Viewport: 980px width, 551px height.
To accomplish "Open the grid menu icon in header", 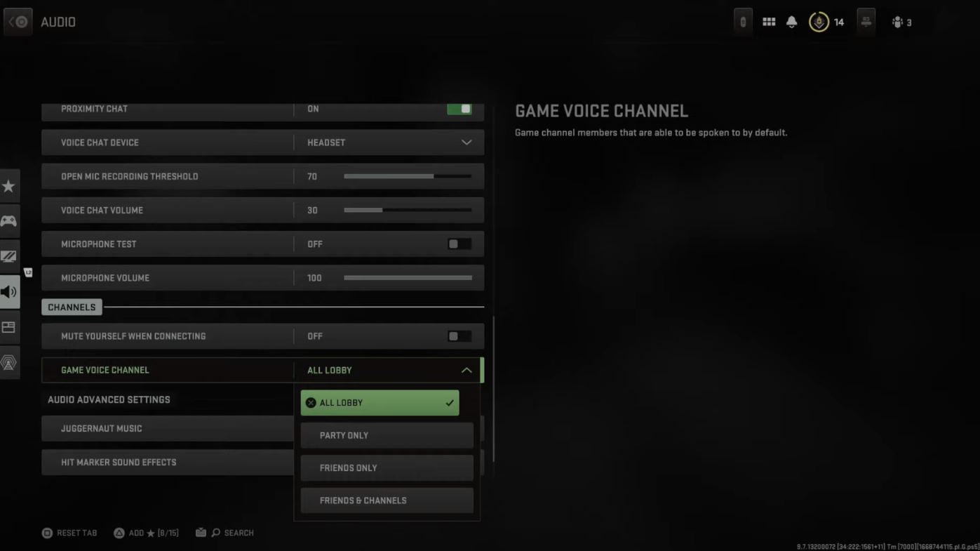I will coord(769,22).
